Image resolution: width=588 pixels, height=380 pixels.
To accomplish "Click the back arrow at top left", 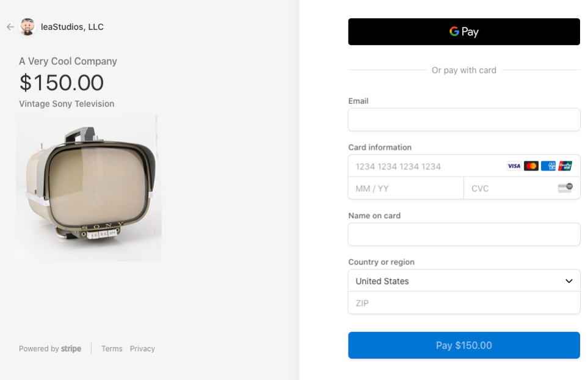I will tap(10, 27).
